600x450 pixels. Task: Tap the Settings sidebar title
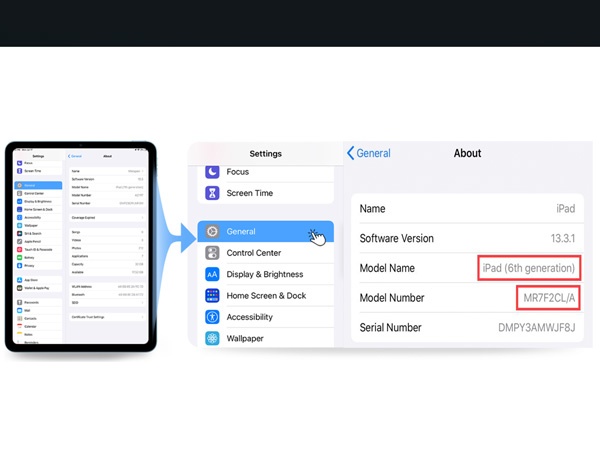266,153
